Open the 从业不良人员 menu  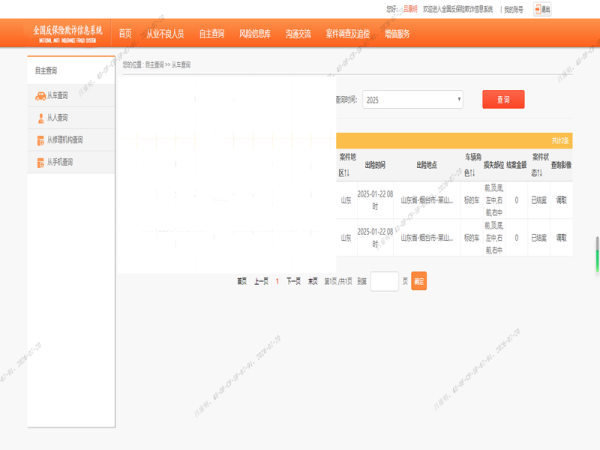tap(165, 34)
